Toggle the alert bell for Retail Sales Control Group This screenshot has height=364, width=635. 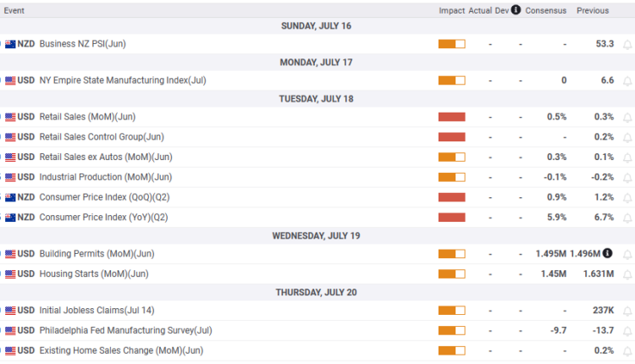628,137
